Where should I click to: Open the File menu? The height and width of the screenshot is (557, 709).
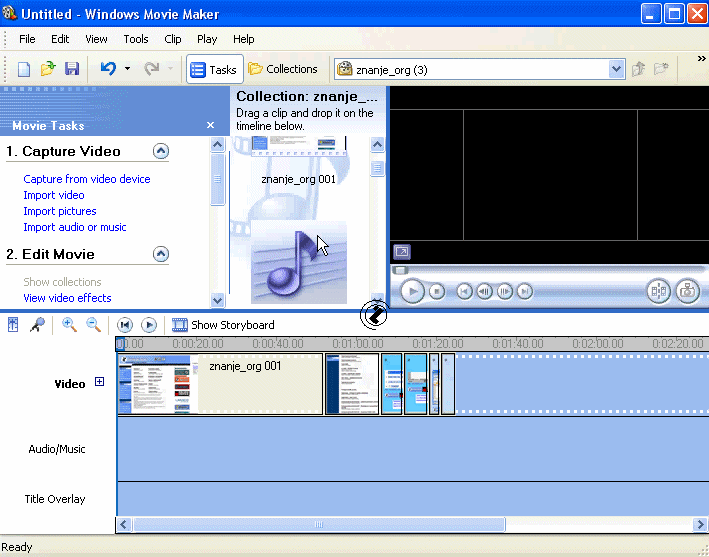27,39
